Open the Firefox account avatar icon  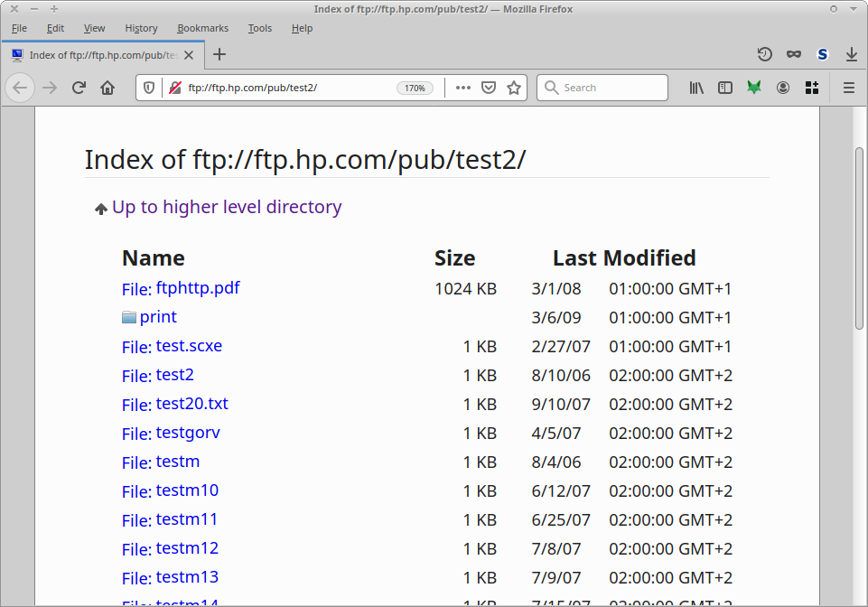783,88
